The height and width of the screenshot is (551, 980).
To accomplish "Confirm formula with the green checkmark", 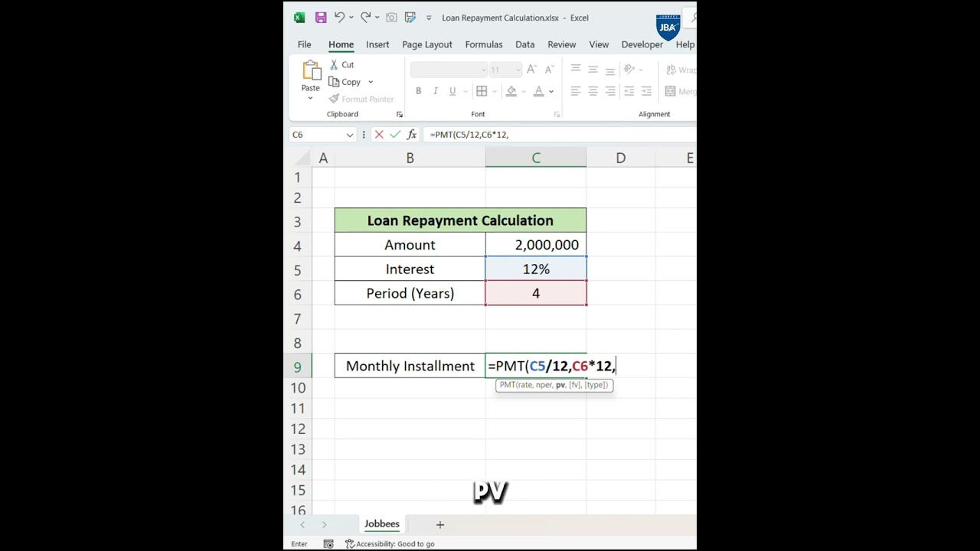I will coord(395,135).
